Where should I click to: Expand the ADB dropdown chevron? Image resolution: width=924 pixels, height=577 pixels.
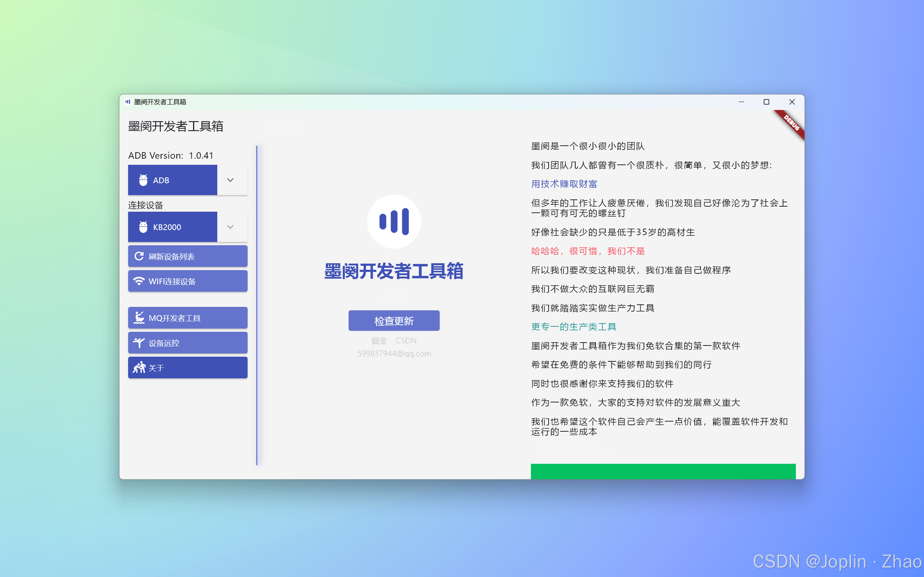(x=230, y=180)
